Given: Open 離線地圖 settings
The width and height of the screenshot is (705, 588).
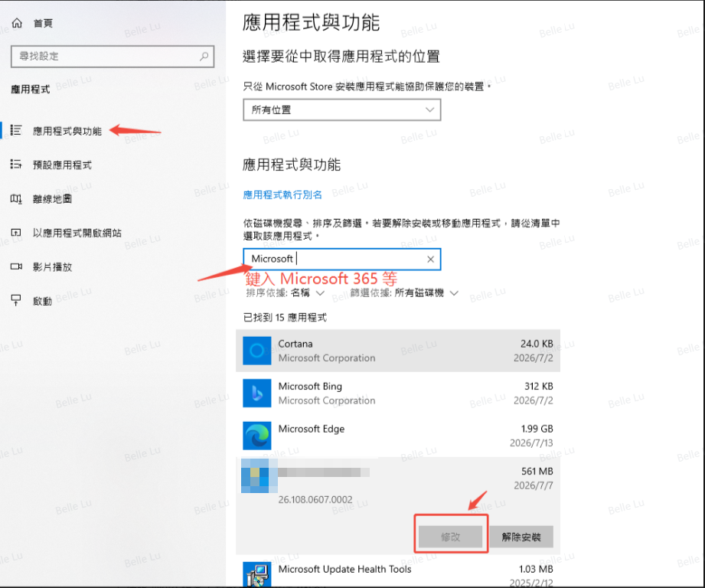Looking at the screenshot, I should point(52,199).
